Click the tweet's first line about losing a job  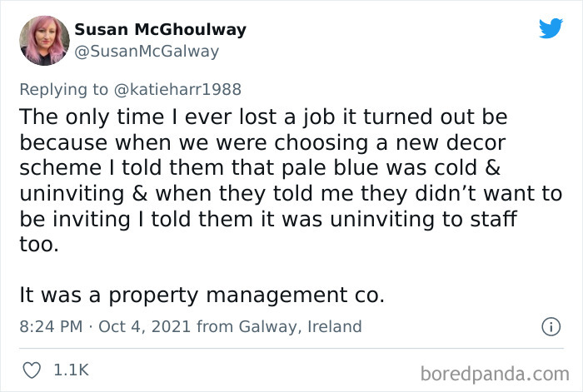point(262,114)
